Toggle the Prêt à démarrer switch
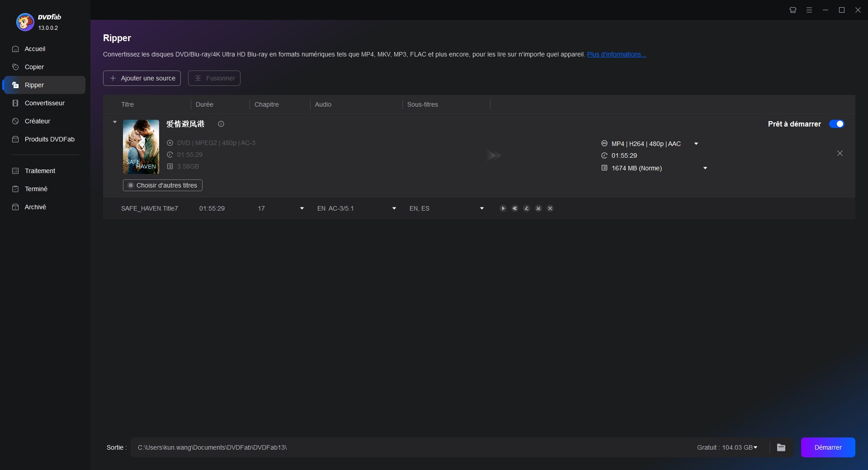This screenshot has width=868, height=470. tap(836, 124)
